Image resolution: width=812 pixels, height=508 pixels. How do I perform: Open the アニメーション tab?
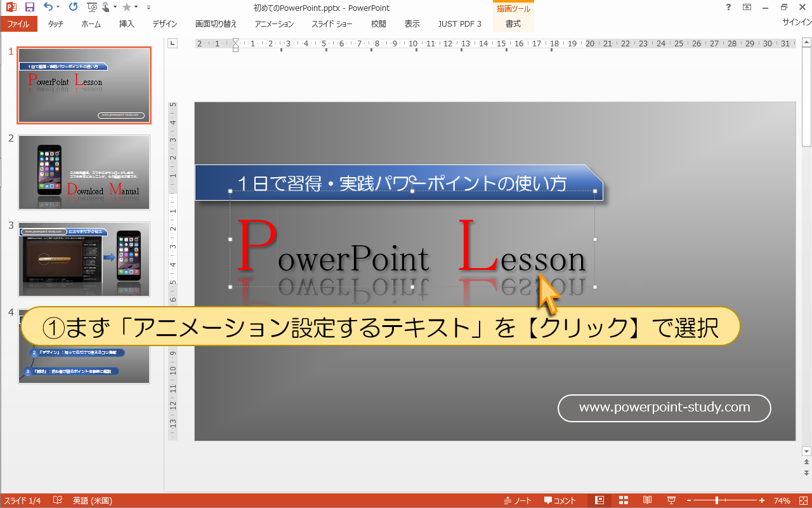click(x=275, y=24)
